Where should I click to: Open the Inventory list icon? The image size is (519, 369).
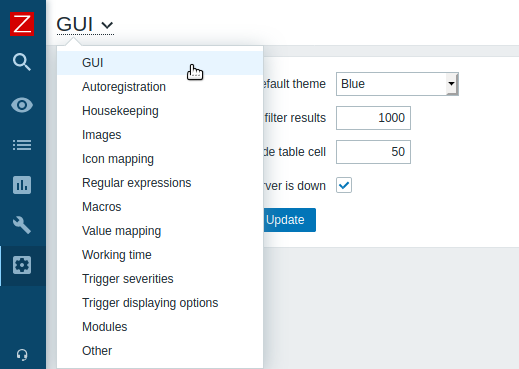22,145
